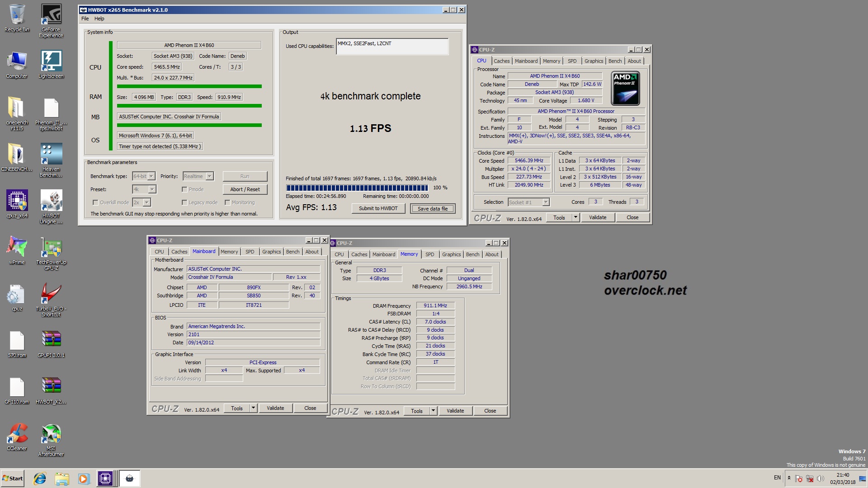This screenshot has width=868, height=488.
Task: Click the EN language indicator
Action: click(x=777, y=478)
